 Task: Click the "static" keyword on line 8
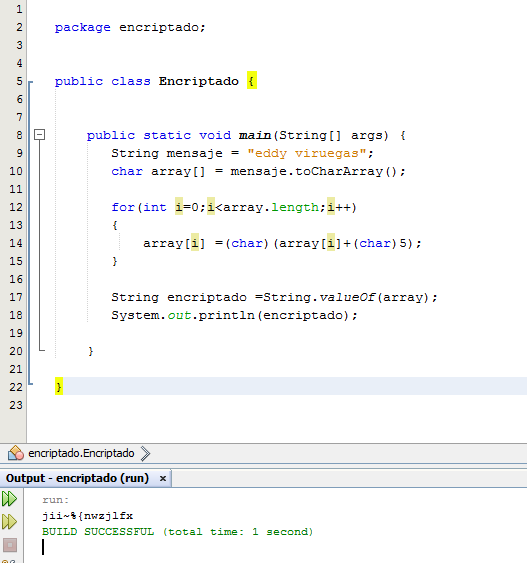[x=167, y=135]
